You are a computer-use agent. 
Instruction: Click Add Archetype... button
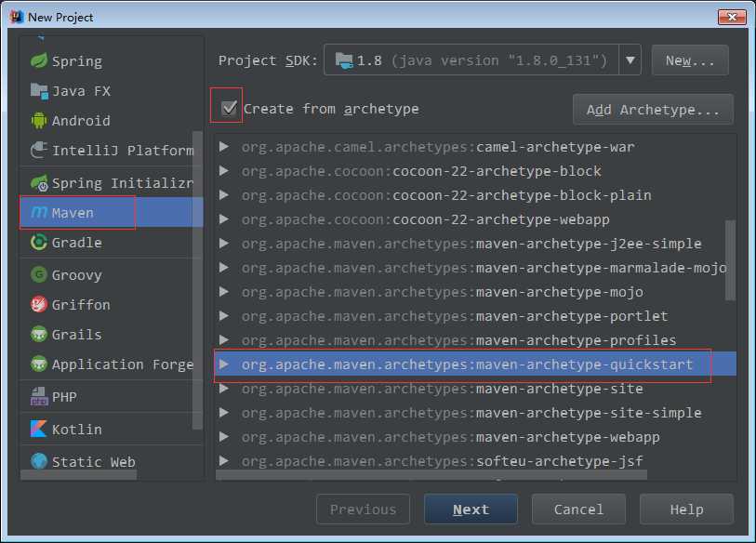click(653, 110)
